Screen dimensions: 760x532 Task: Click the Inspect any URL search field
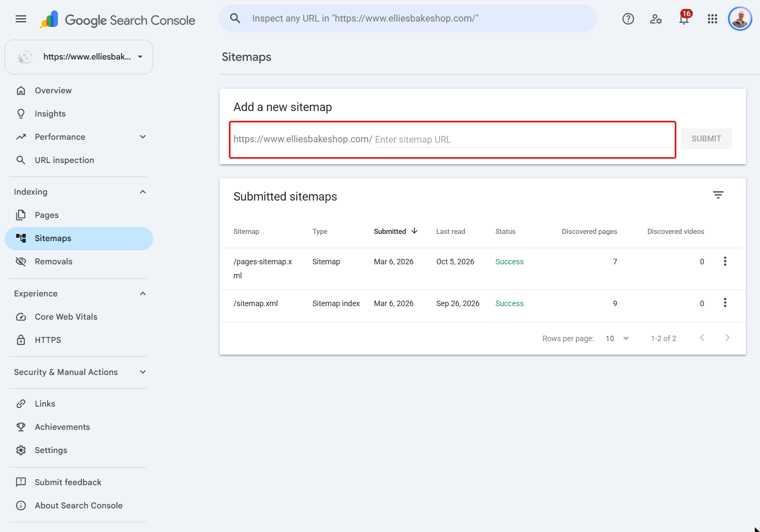pyautogui.click(x=408, y=19)
